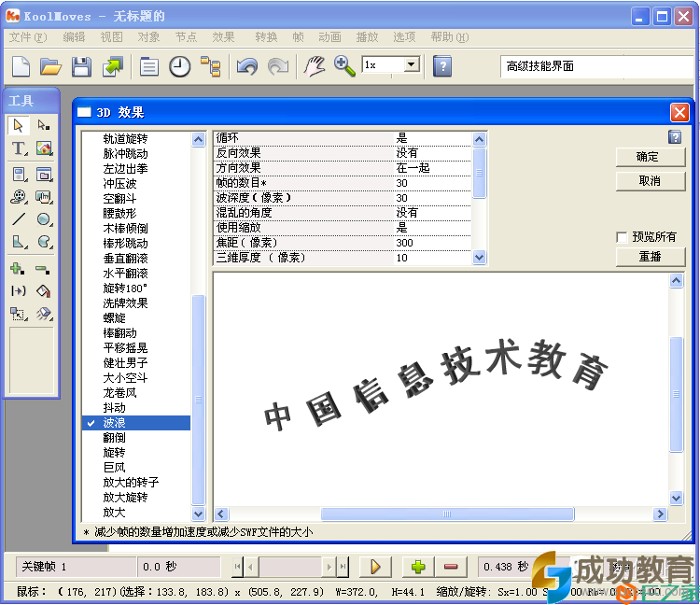Enable the 预览所有 checkbox
Image resolution: width=700 pixels, height=605 pixels.
pos(623,237)
